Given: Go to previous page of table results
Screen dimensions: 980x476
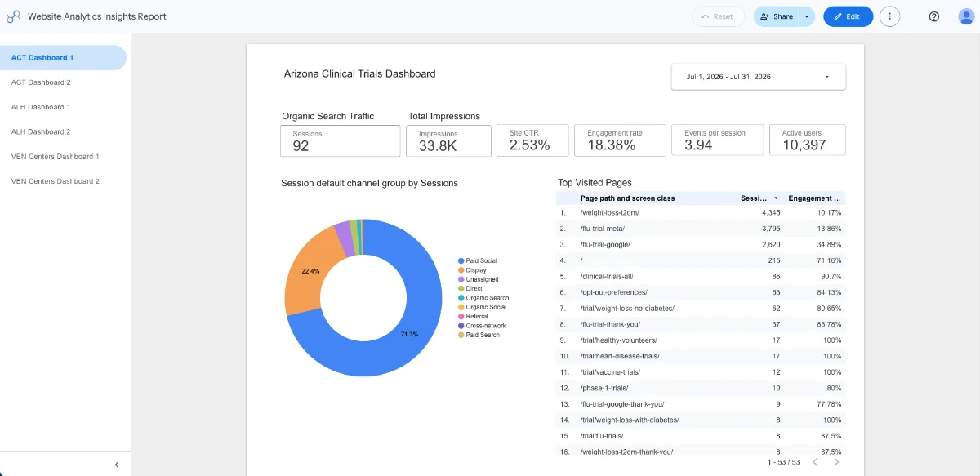Looking at the screenshot, I should tap(813, 462).
